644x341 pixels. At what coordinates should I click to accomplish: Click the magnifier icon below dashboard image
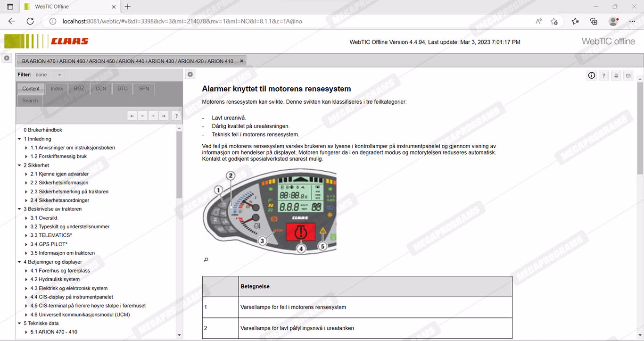click(206, 259)
